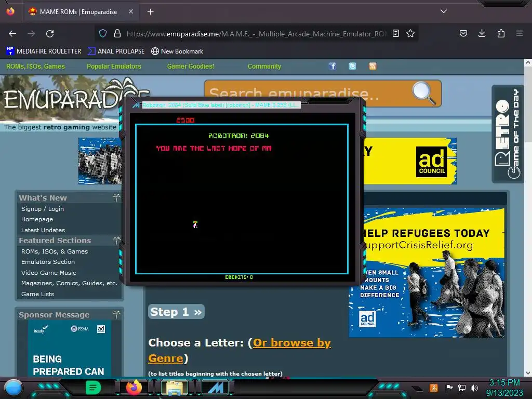
Task: Close the MAME ROMs Emuparadise tab
Action: [131, 11]
